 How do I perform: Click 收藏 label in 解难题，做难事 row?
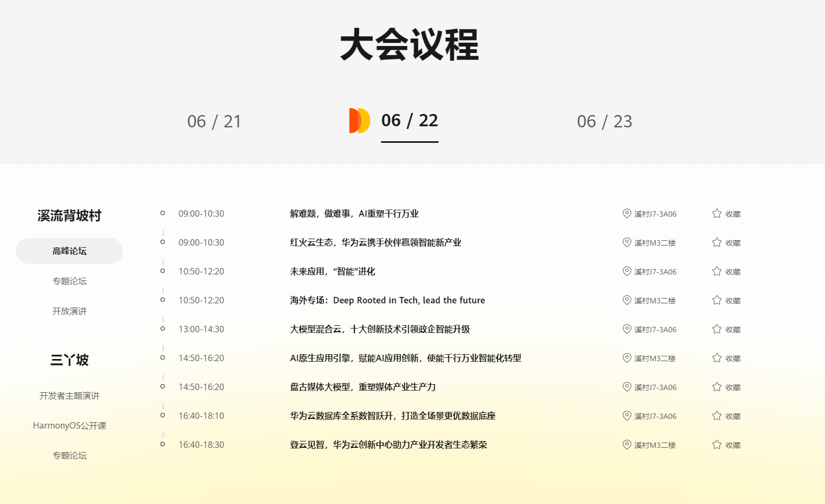coord(733,214)
